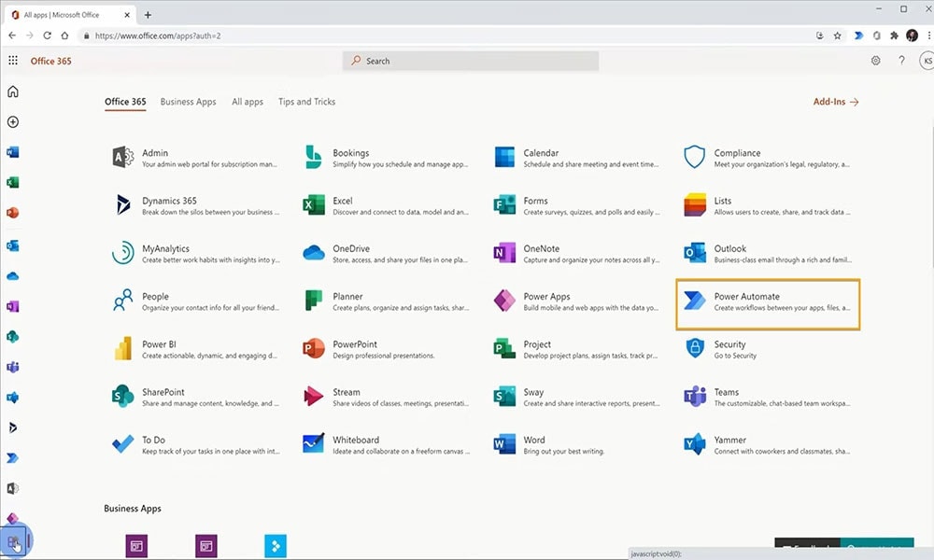Open the OneNote app tile
The width and height of the screenshot is (934, 560).
point(576,254)
